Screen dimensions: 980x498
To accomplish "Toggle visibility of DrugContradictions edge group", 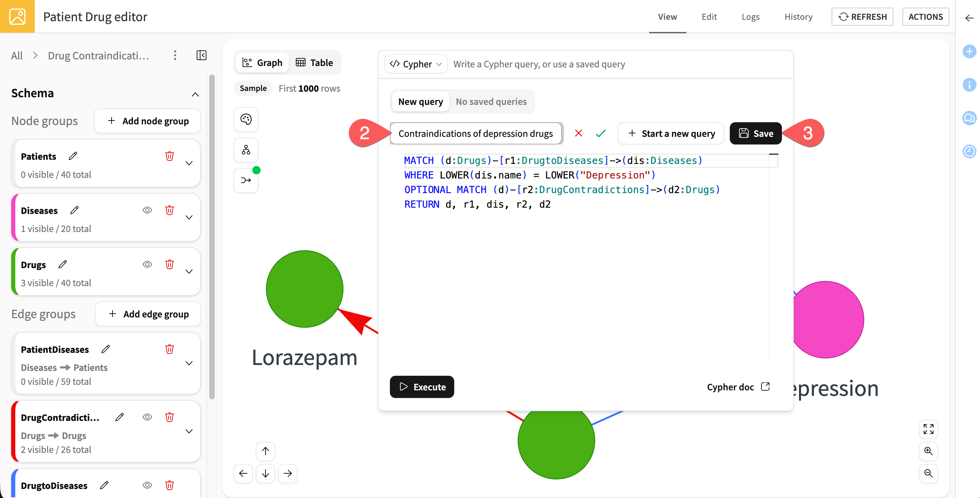I will click(x=147, y=417).
